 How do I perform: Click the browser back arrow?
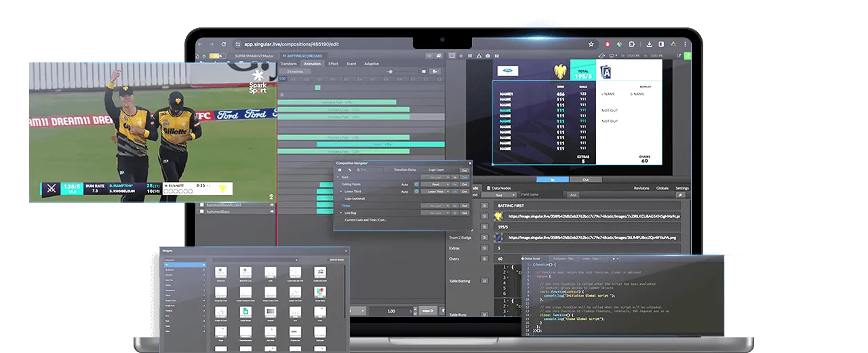201,44
